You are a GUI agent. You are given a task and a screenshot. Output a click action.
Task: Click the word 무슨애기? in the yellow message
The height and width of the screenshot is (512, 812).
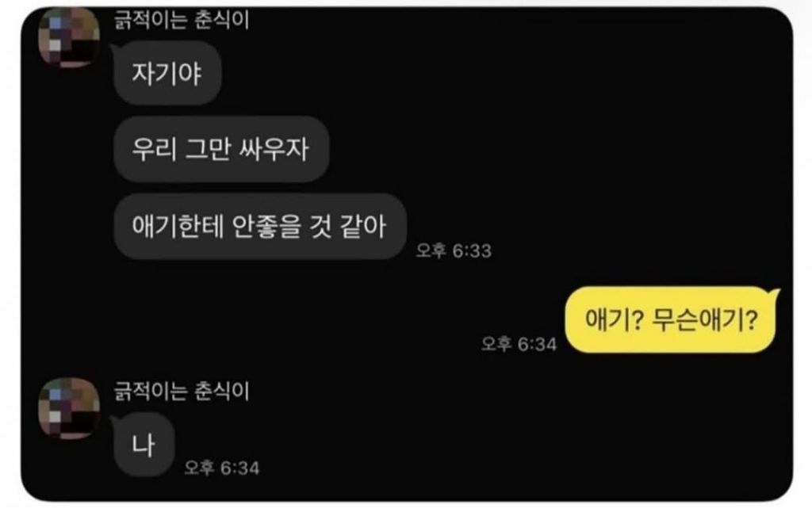tap(705, 319)
